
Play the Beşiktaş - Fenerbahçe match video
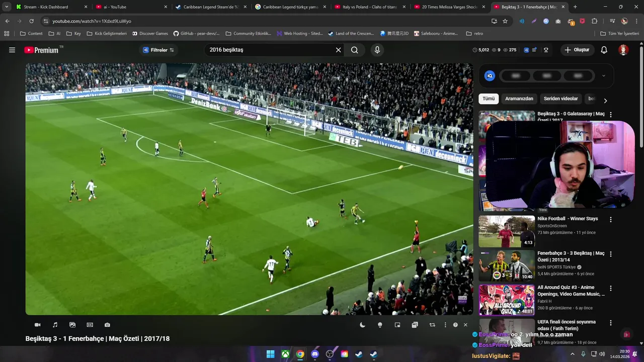pos(249,189)
